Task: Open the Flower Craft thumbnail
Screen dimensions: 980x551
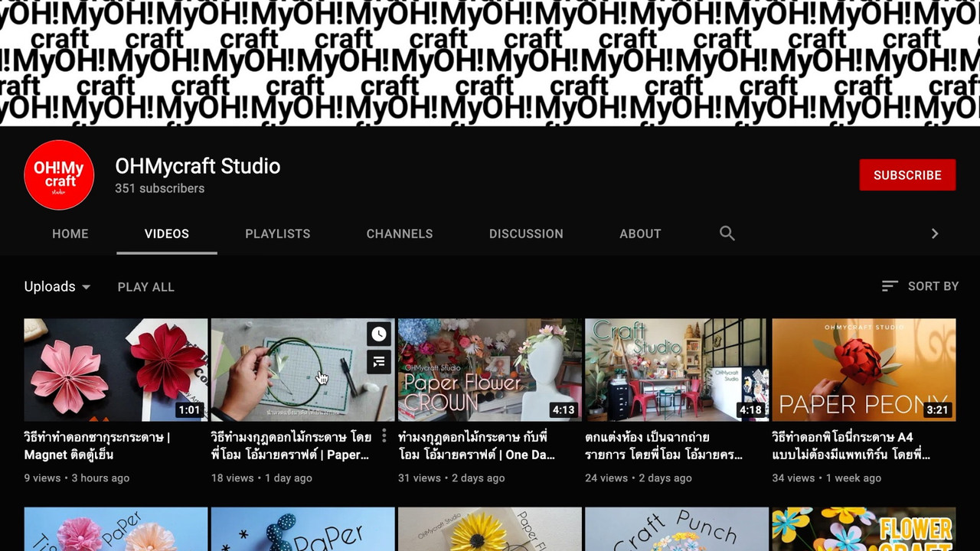Action: [x=864, y=529]
